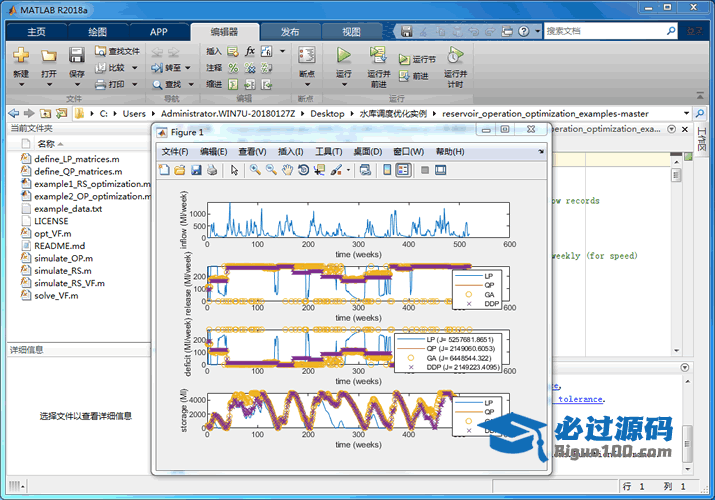Switch to APP ribbon tab
Screen dimensions: 715x500
click(x=159, y=32)
